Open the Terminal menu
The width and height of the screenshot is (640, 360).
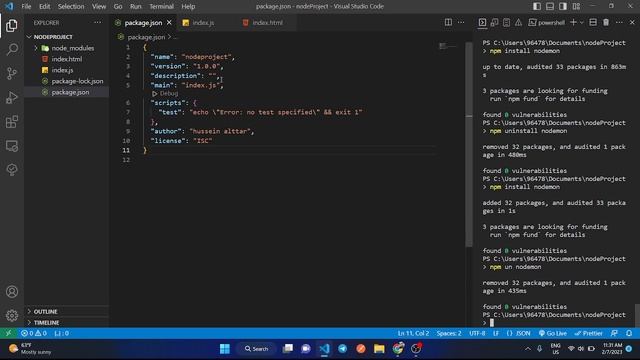pyautogui.click(x=161, y=6)
